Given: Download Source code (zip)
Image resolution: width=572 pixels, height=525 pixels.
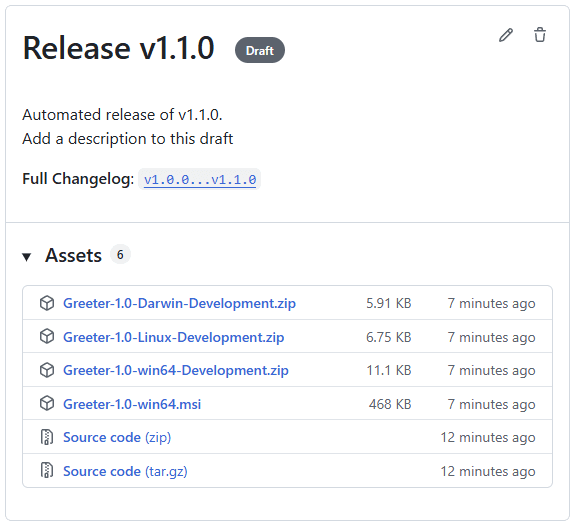Looking at the screenshot, I should 117,437.
